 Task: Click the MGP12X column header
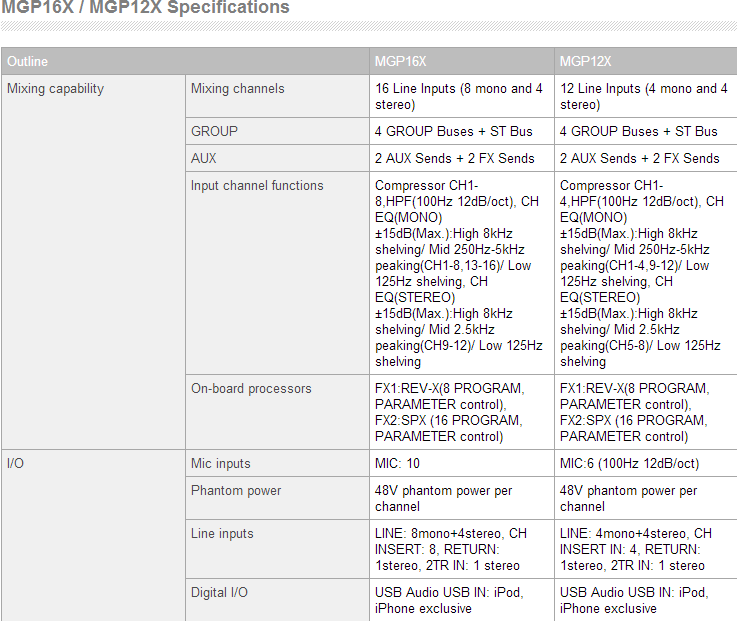(x=646, y=61)
